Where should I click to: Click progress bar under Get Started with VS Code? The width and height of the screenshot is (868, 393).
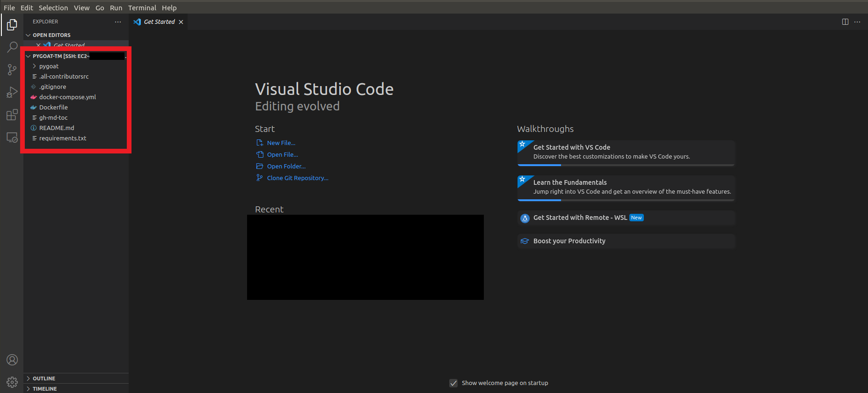626,165
